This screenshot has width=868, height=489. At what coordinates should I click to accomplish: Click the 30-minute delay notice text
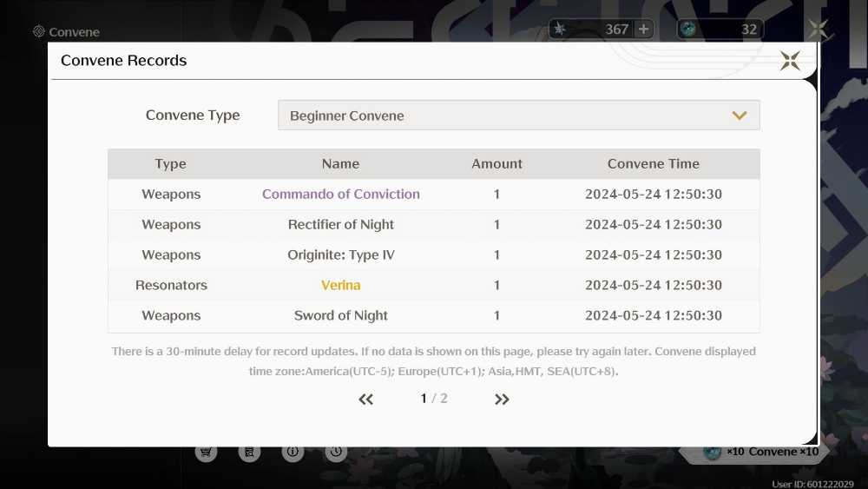433,361
